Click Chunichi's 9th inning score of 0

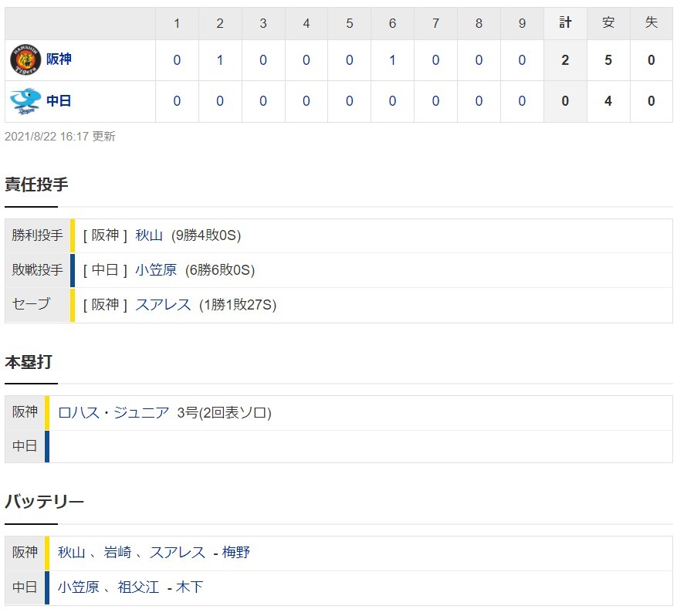point(522,101)
